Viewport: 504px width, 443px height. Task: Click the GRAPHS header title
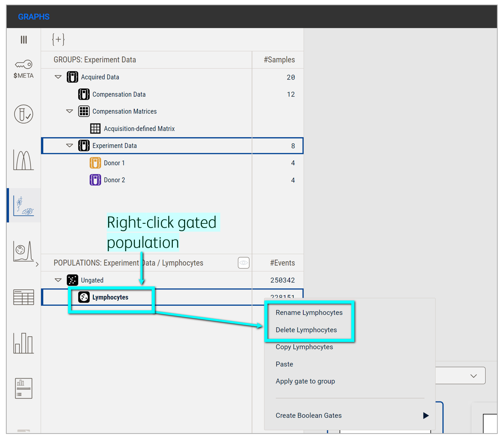[34, 17]
